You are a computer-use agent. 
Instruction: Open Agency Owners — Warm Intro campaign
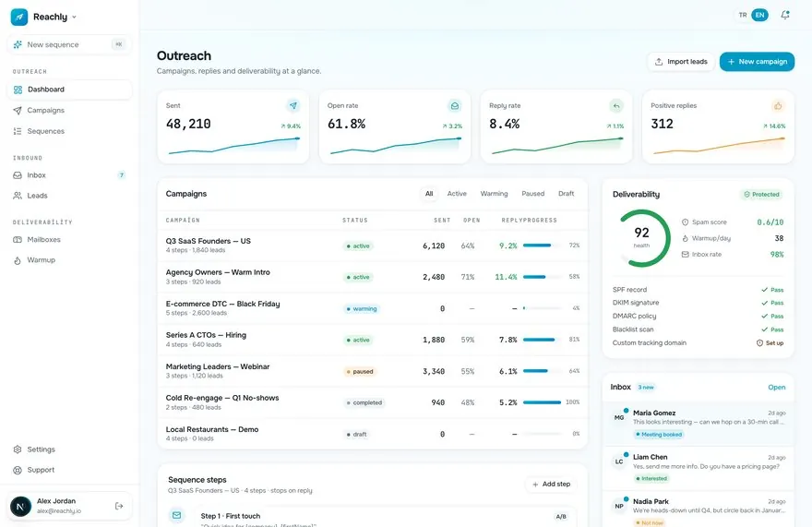coord(373,277)
